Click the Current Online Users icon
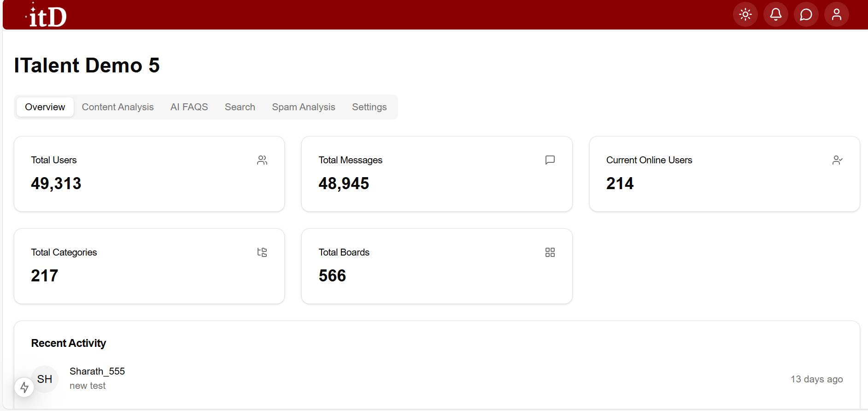868x411 pixels. [837, 160]
